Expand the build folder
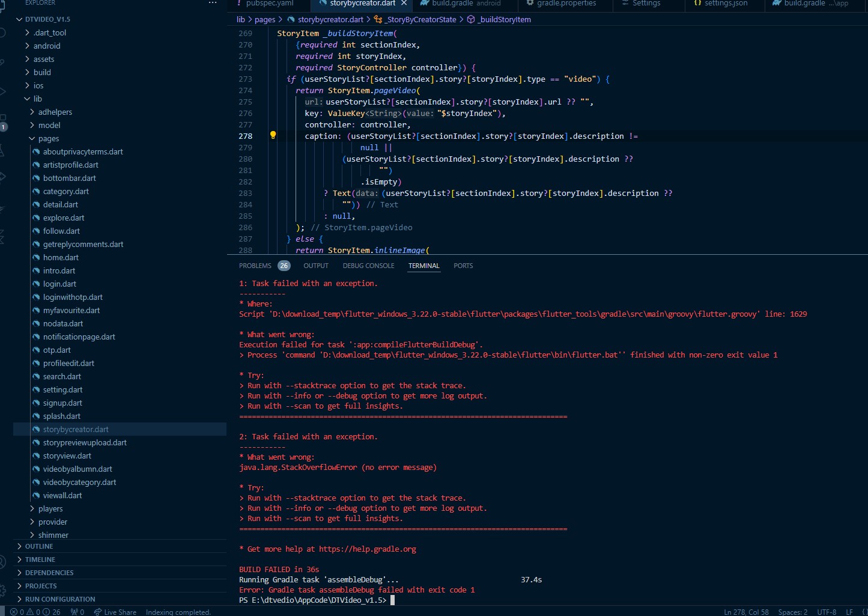 (27, 72)
